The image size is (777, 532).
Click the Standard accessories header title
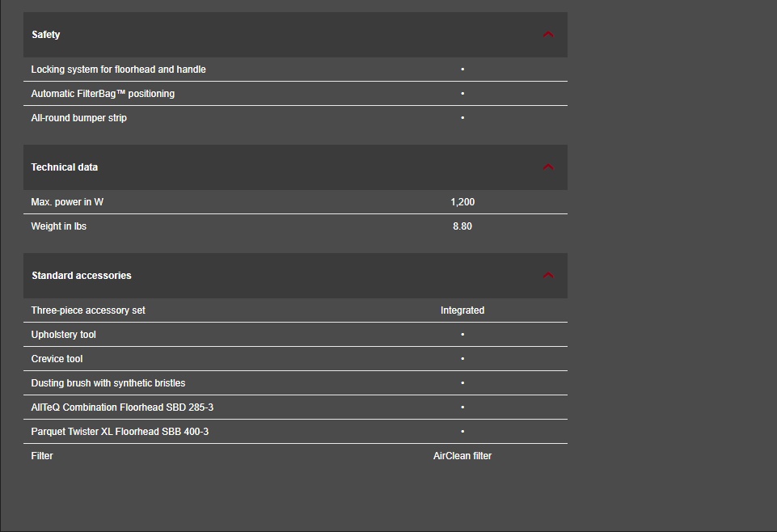click(82, 276)
